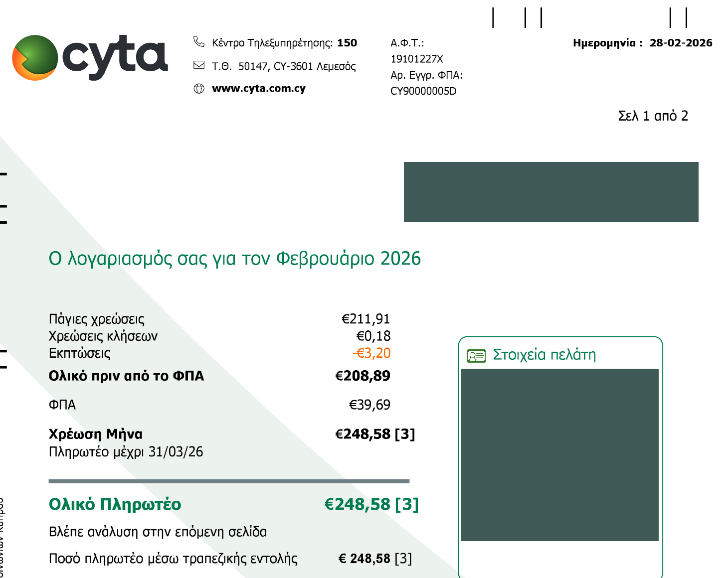
Task: Open the www.cyta.com.cy link
Action: [x=259, y=89]
